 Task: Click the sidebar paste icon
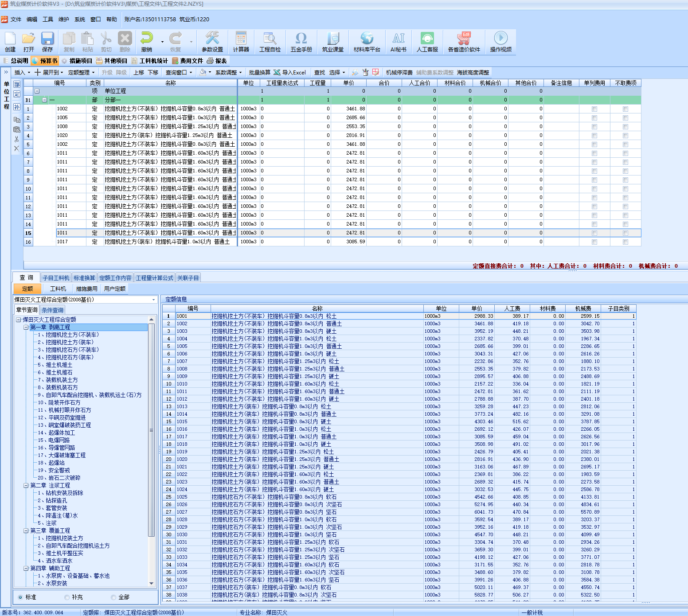click(x=17, y=129)
